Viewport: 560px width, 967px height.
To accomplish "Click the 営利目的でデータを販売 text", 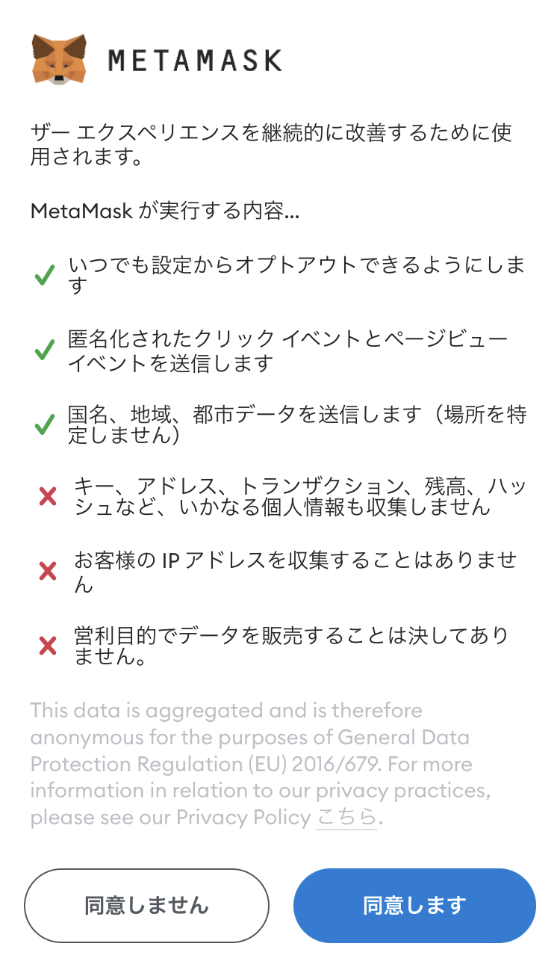I will tap(291, 645).
